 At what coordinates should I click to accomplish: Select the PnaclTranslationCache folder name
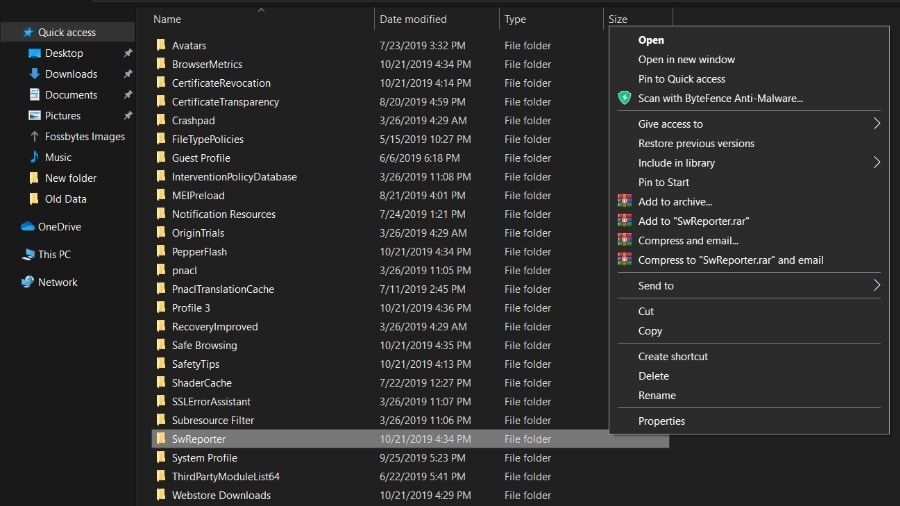pos(223,289)
